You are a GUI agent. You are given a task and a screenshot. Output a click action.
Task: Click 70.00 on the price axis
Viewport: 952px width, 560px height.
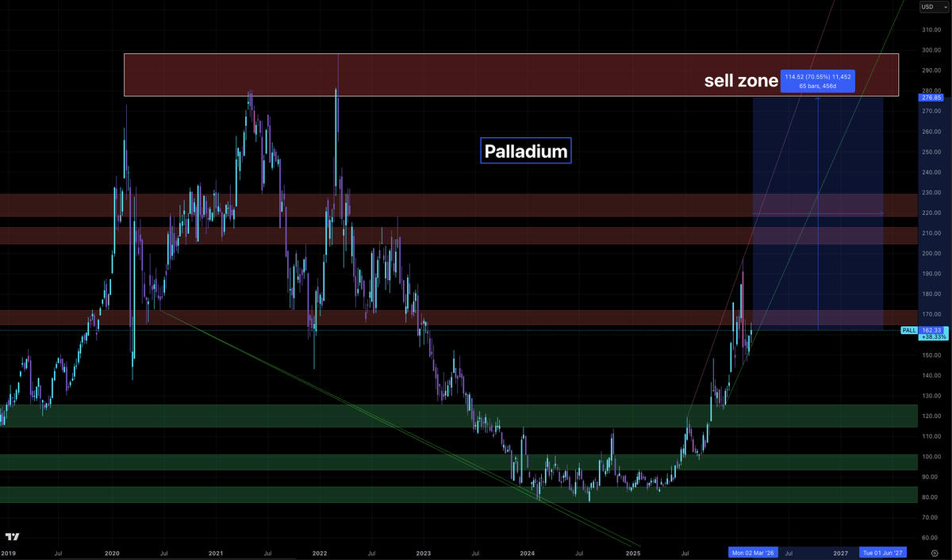[x=931, y=518]
